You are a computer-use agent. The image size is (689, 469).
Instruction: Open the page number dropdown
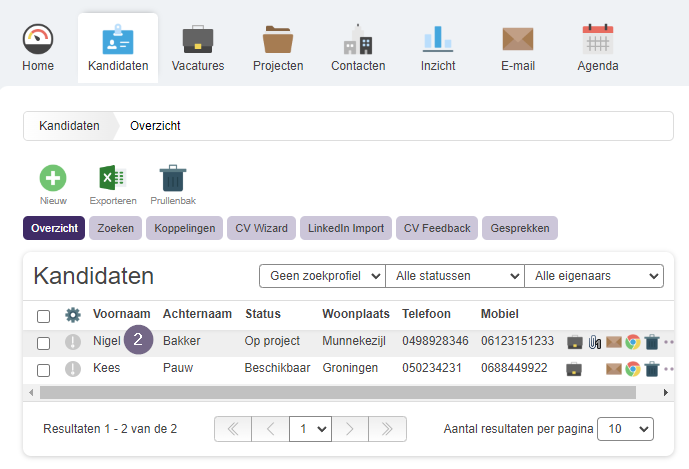(311, 429)
